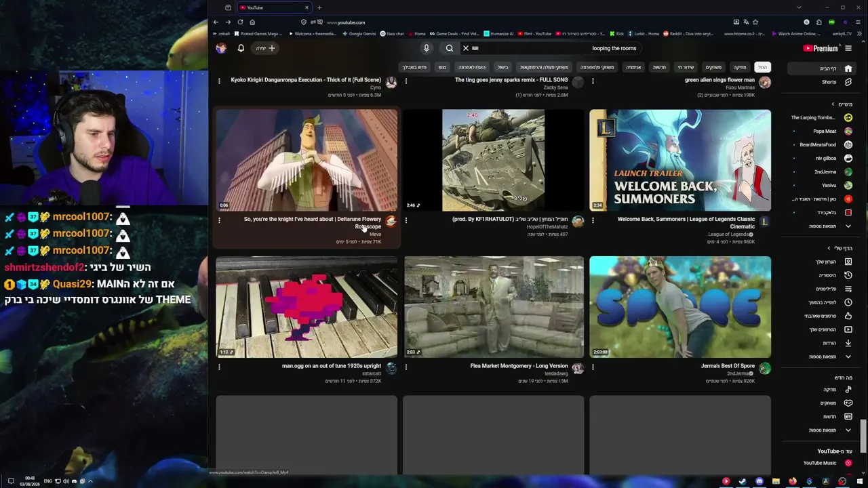Open the account avatar menu in the YouTube header
This screenshot has height=488, width=868.
[x=221, y=48]
